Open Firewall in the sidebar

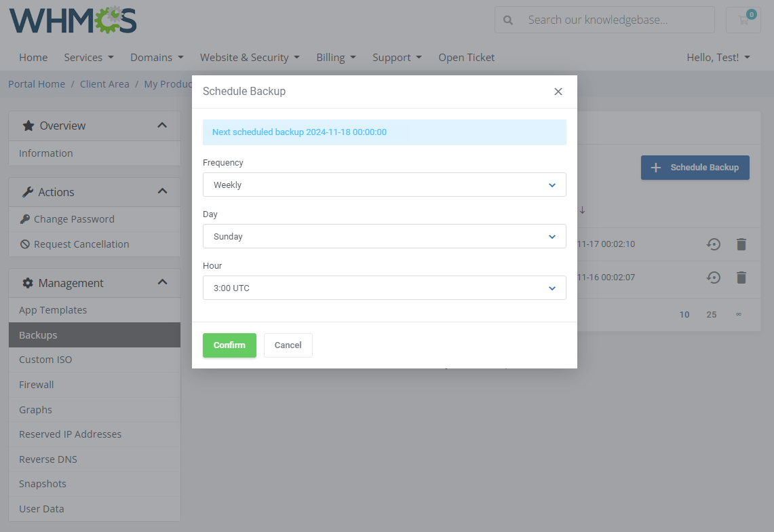point(94,384)
